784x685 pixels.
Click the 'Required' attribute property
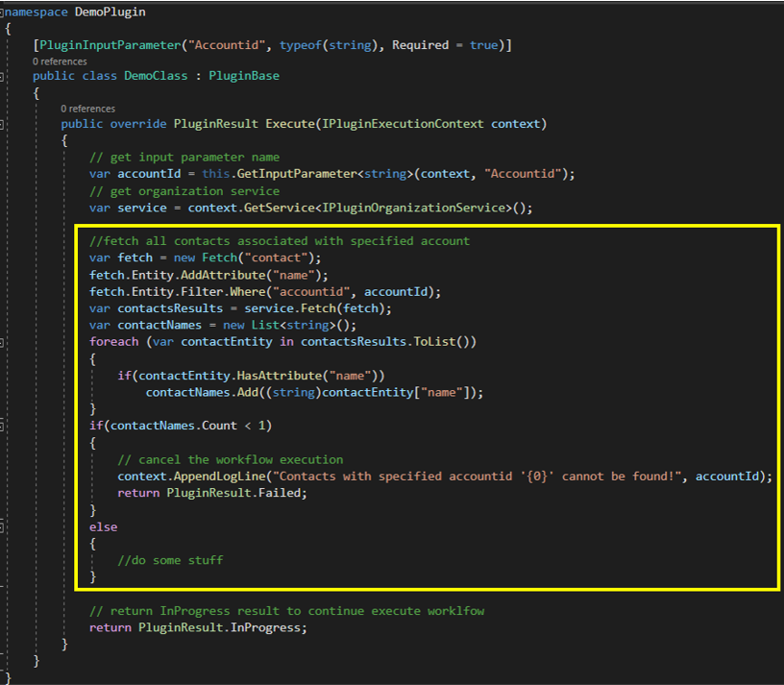(x=421, y=45)
